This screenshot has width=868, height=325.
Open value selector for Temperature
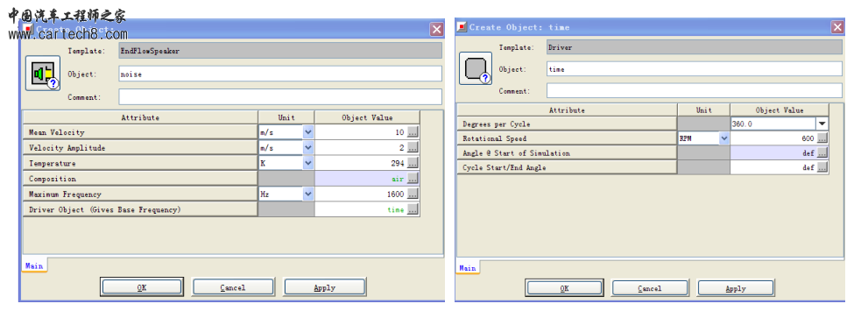click(x=413, y=163)
